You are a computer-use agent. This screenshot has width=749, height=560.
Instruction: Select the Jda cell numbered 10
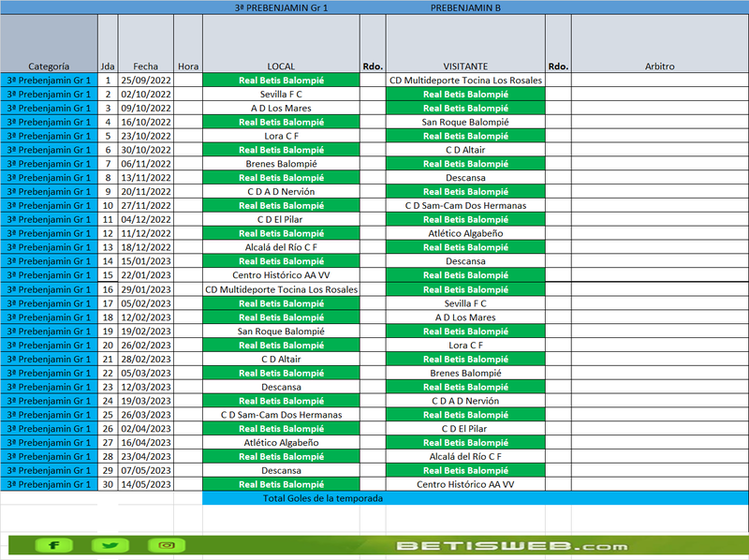click(108, 205)
